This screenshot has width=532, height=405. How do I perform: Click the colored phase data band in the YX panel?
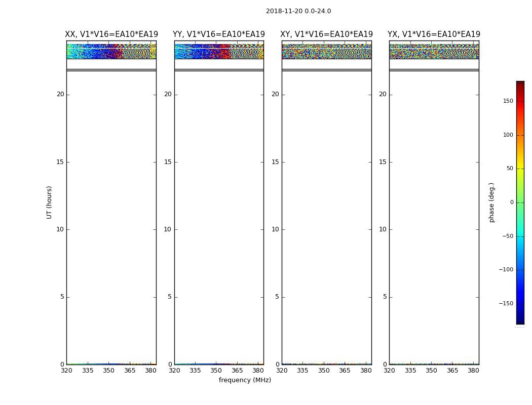point(434,51)
